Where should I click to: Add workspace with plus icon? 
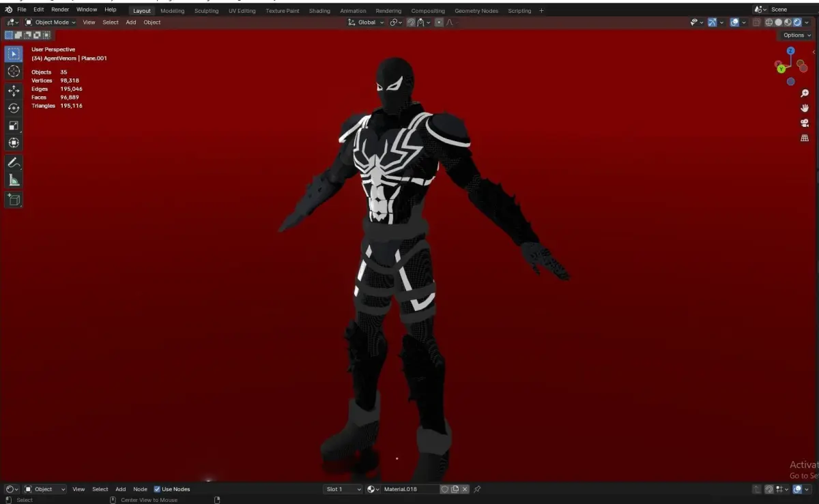(542, 10)
